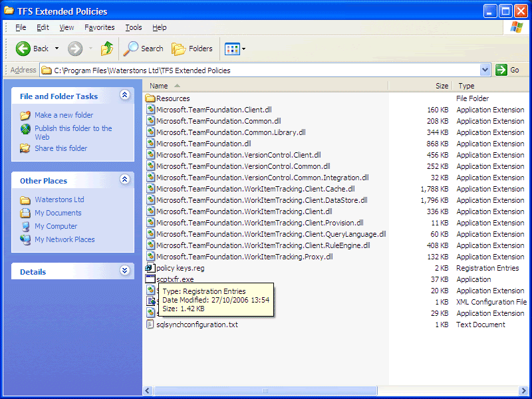
Task: Open My Documents link
Action: click(58, 213)
